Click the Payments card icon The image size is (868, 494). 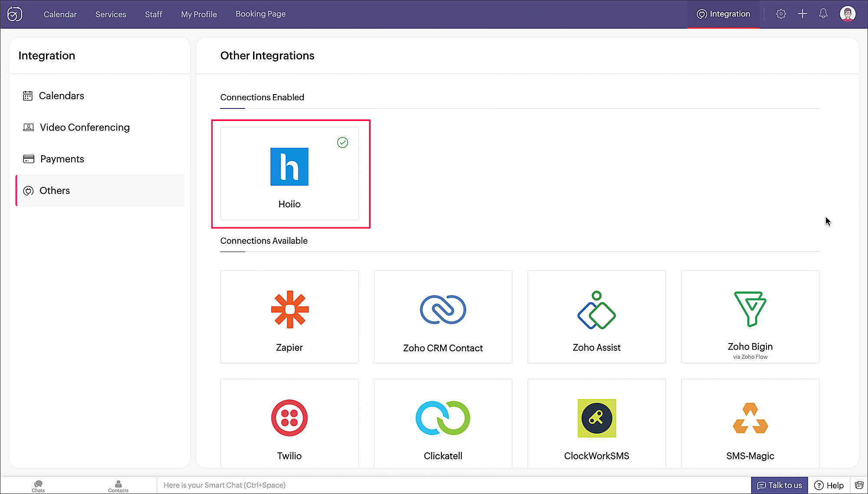(28, 159)
